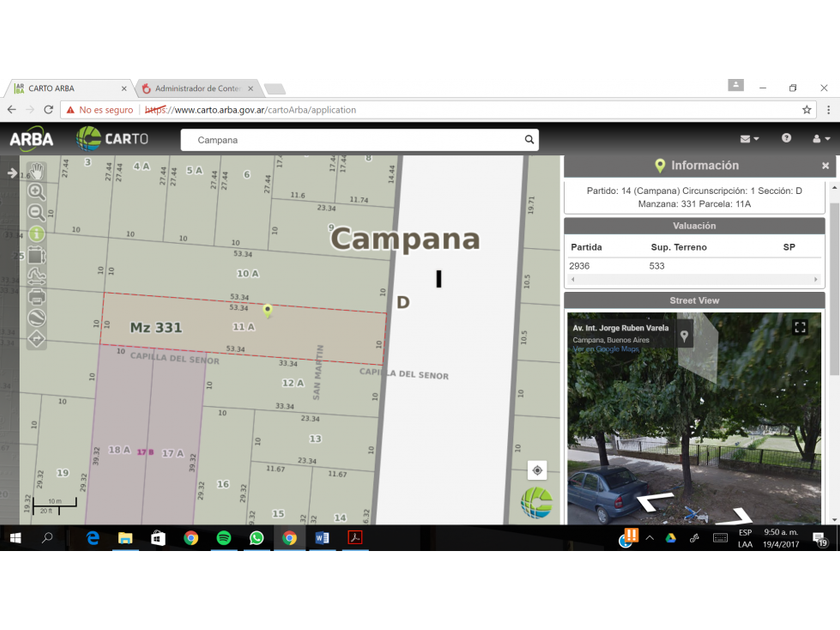Click the zoom in magnifier tool
840x630 pixels.
pyautogui.click(x=36, y=192)
